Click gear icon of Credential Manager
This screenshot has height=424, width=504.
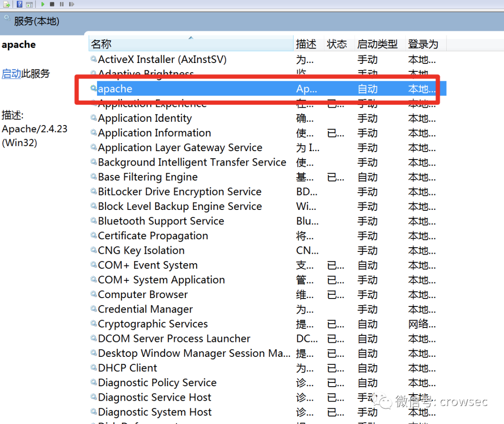click(93, 309)
